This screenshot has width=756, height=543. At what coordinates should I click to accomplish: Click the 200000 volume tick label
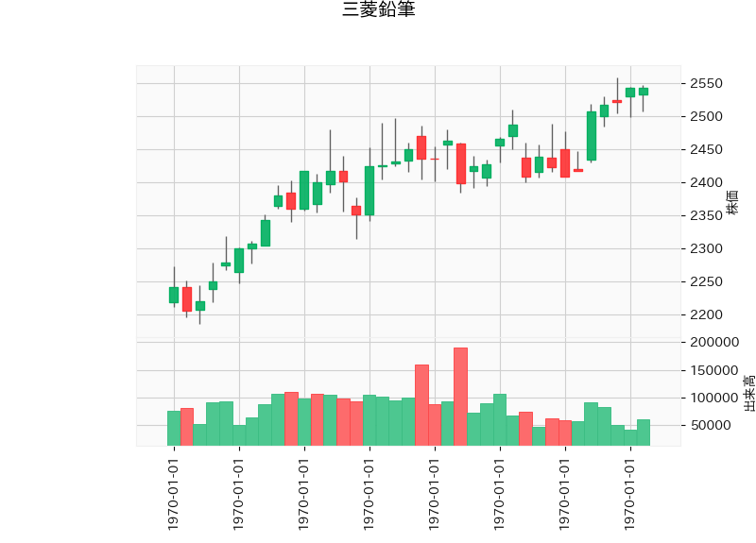click(x=714, y=342)
